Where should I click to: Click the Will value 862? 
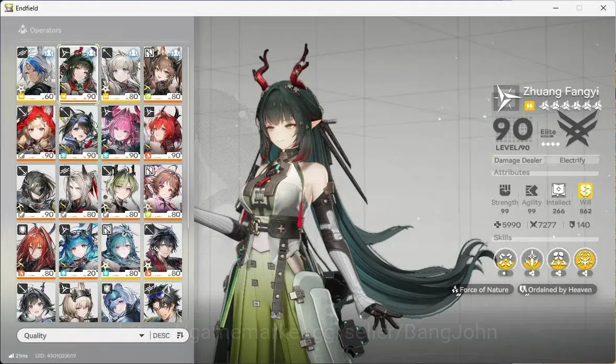click(x=585, y=211)
